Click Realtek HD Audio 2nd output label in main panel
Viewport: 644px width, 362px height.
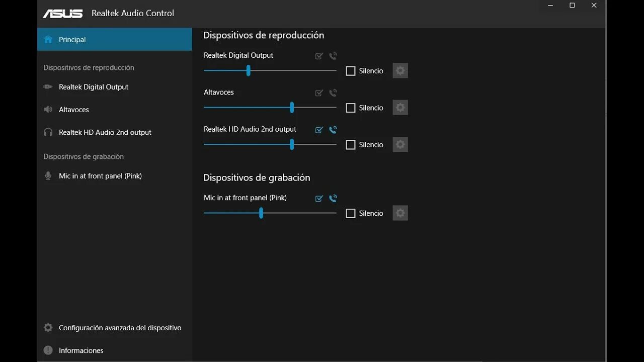click(250, 129)
